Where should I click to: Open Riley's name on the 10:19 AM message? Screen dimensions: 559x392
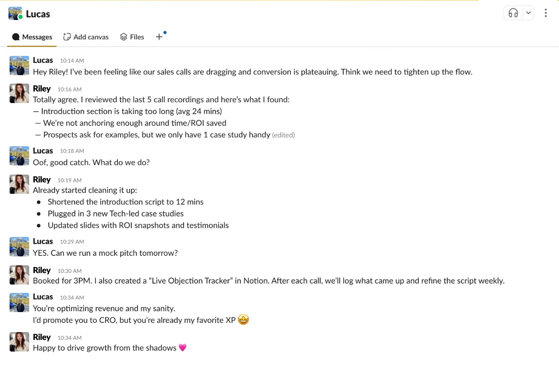tap(42, 179)
